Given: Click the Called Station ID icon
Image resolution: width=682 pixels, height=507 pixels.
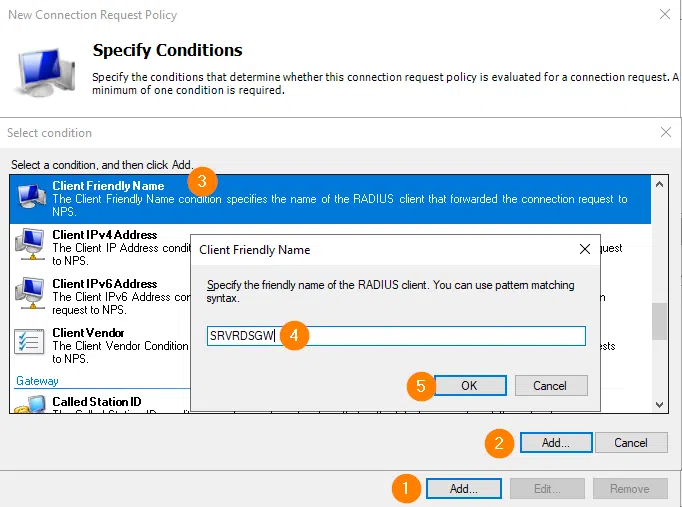Looking at the screenshot, I should coord(31,404).
